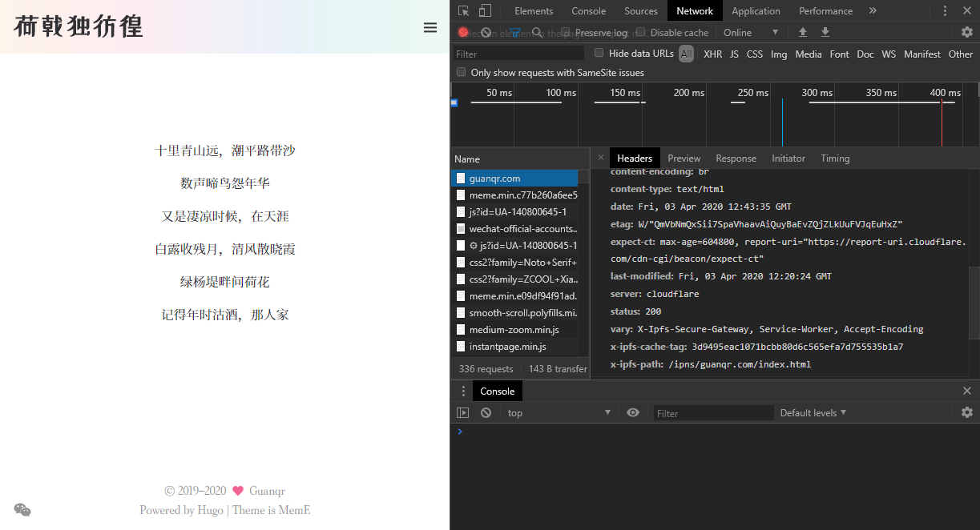Screen dimensions: 980x530
Task: Open network settings gear icon
Action: (967, 32)
